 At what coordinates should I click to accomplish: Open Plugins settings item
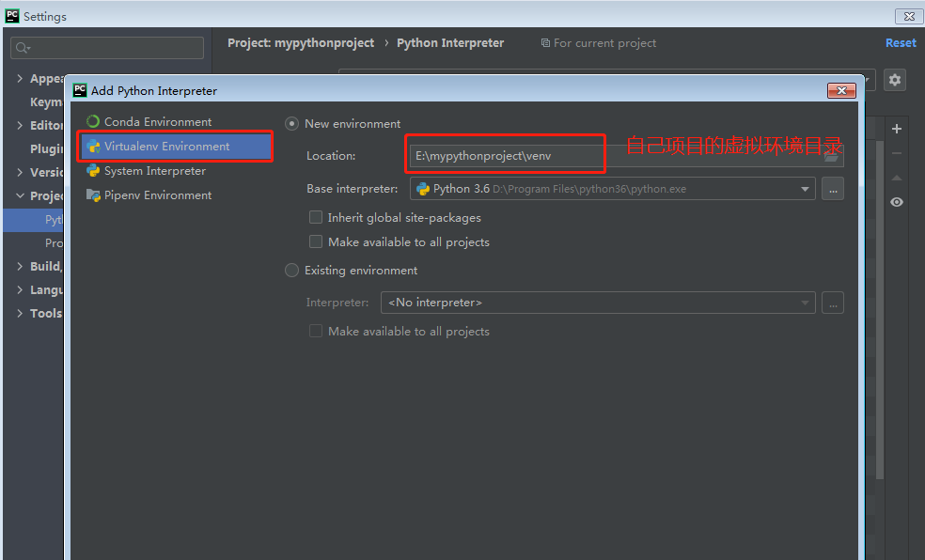click(x=46, y=148)
